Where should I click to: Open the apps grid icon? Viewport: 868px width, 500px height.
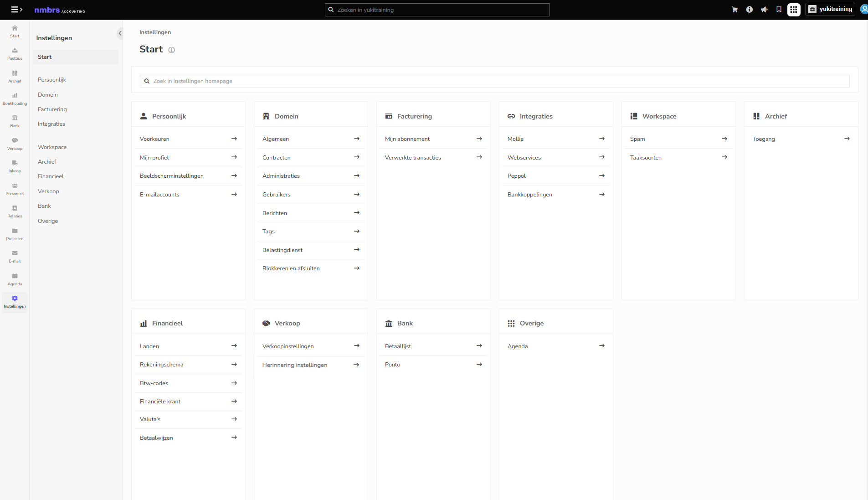point(794,10)
